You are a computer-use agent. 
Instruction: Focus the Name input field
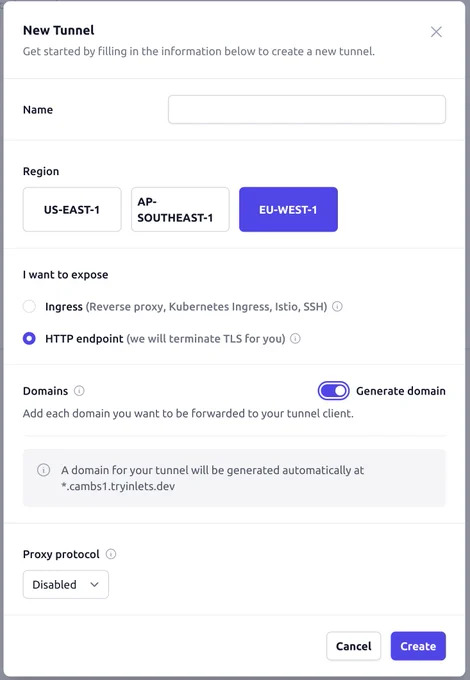[x=307, y=109]
